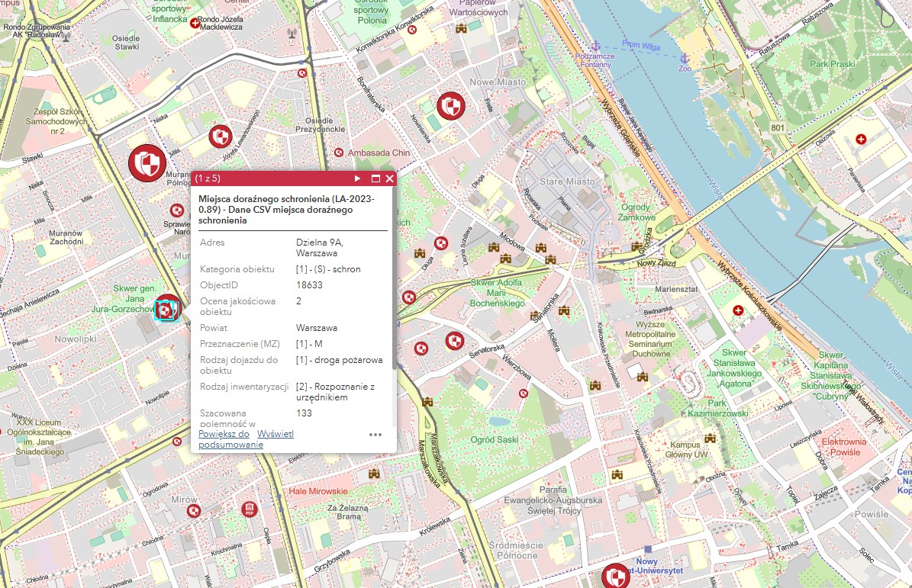912x588 pixels.
Task: Select shelter shield marker in Nowe Miasto
Action: point(451,106)
